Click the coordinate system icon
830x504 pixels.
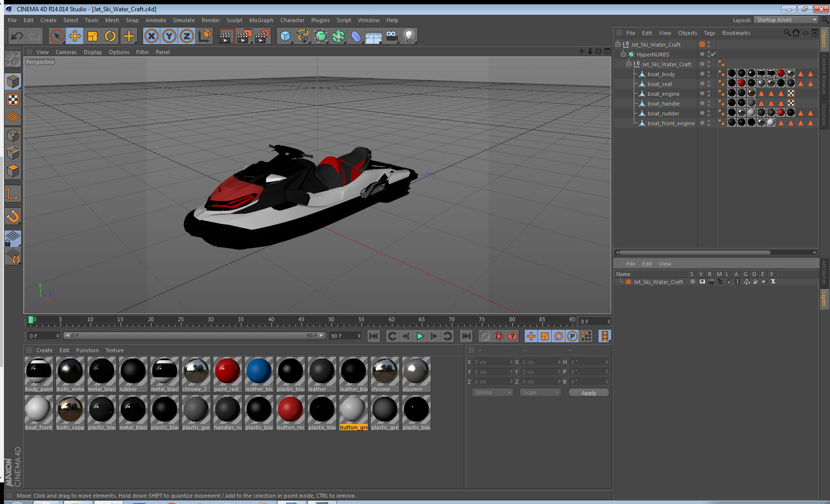click(205, 36)
